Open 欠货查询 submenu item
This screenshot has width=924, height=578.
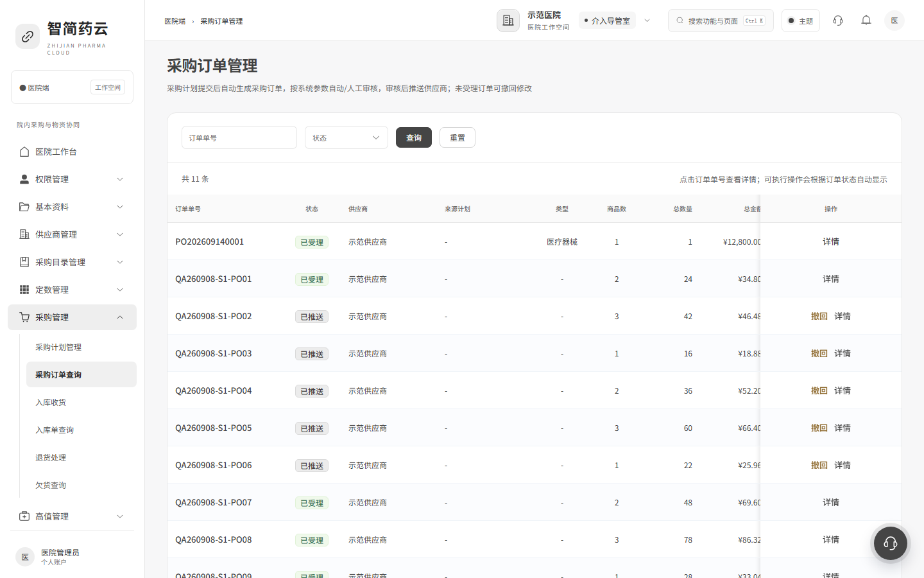tap(81, 485)
